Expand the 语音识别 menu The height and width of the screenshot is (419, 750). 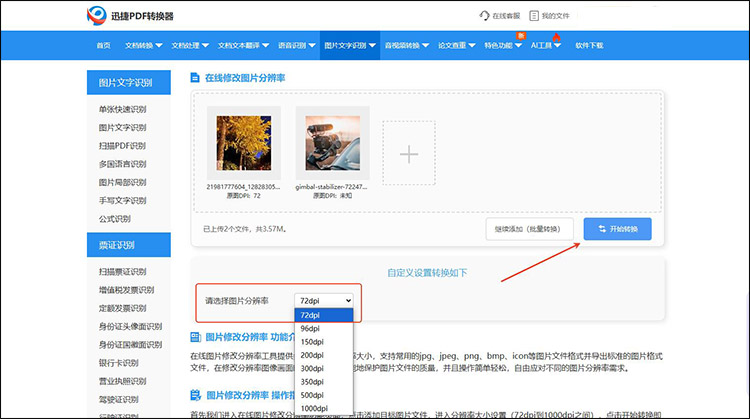297,45
